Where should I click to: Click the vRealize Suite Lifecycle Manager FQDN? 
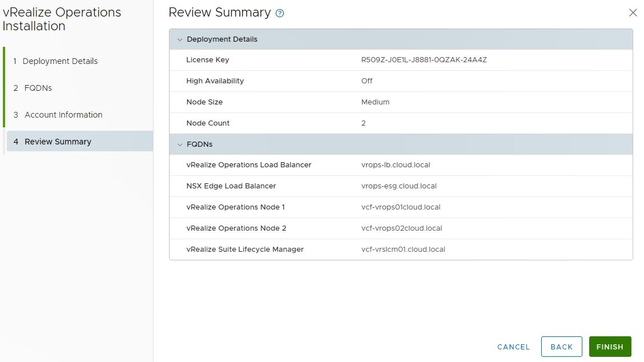click(403, 250)
